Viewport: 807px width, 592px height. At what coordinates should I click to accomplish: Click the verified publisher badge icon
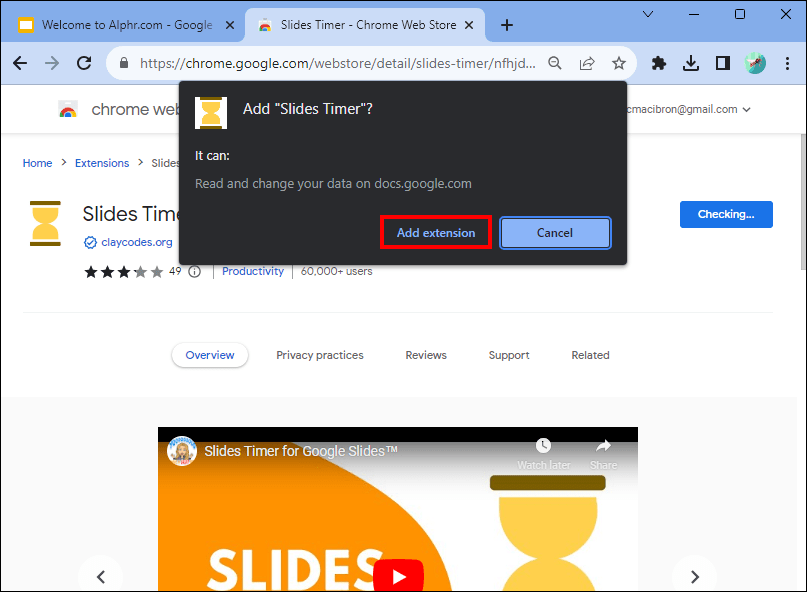pos(90,242)
